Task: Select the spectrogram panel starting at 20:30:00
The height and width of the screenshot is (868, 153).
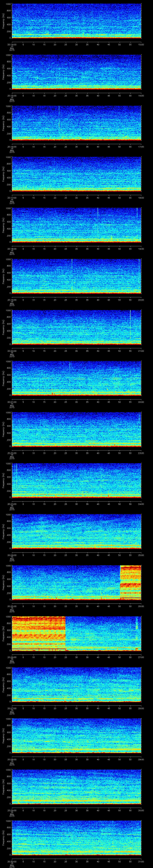Action: click(x=77, y=838)
